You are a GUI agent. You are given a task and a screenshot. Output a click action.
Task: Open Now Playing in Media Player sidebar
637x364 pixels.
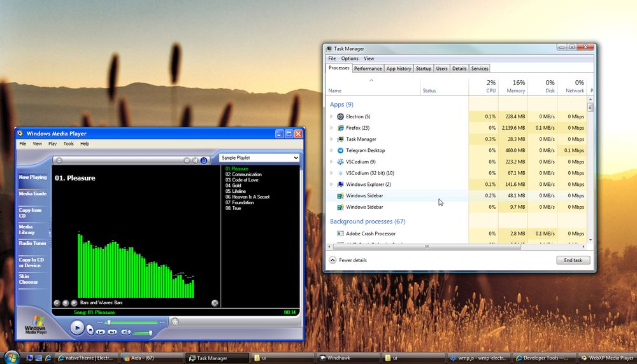(32, 177)
